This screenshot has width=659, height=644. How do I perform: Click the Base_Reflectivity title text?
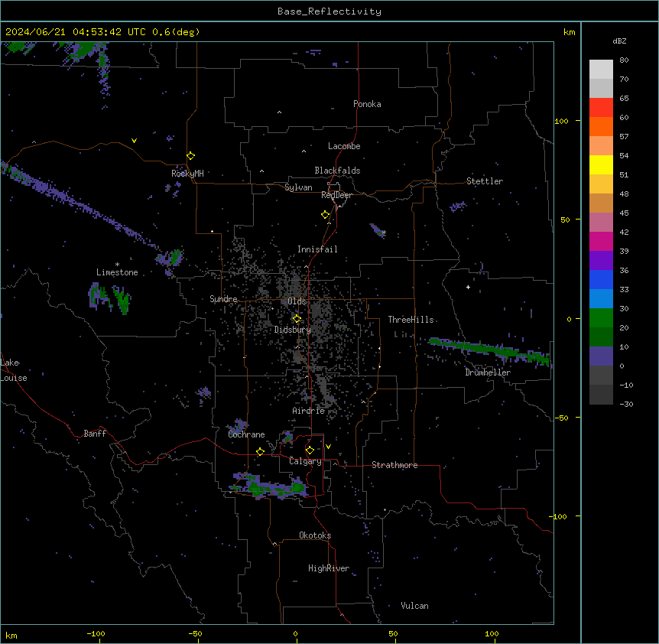[x=329, y=11]
